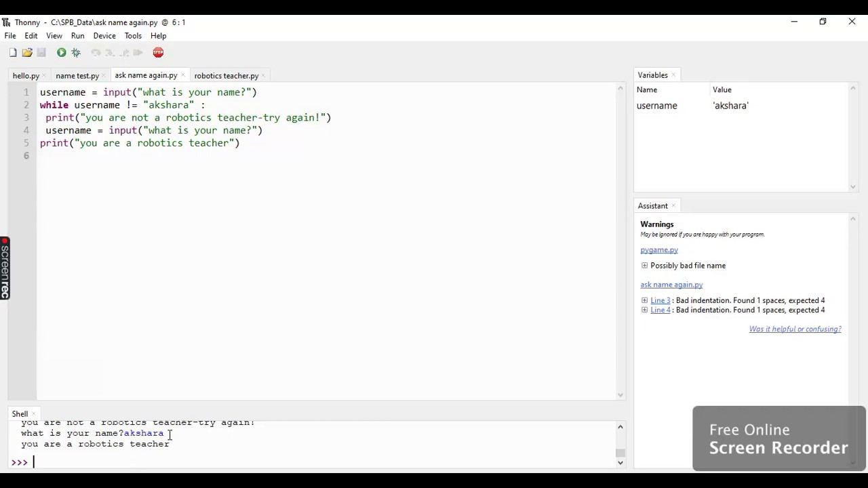Expand the Line 4 indentation warning
The width and height of the screenshot is (868, 488).
[644, 310]
